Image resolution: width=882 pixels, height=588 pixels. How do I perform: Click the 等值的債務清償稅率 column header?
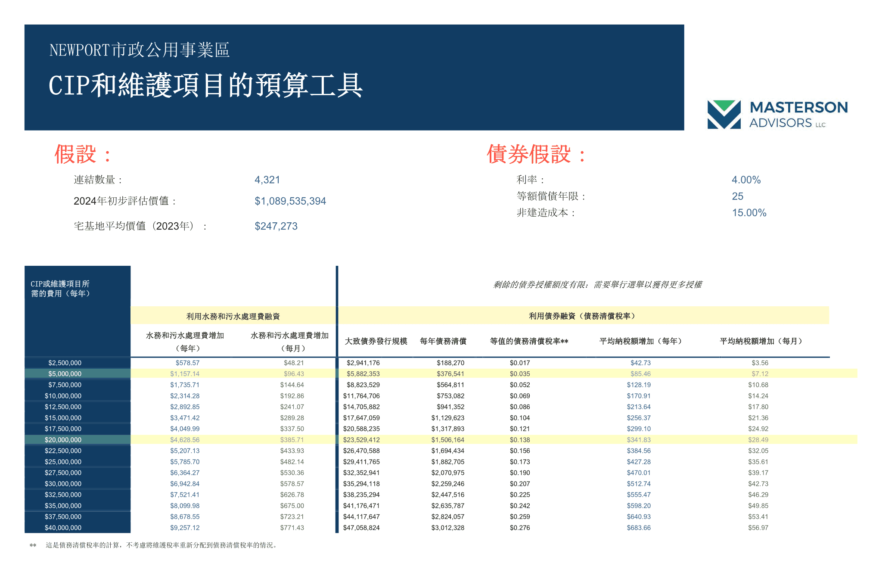click(529, 341)
